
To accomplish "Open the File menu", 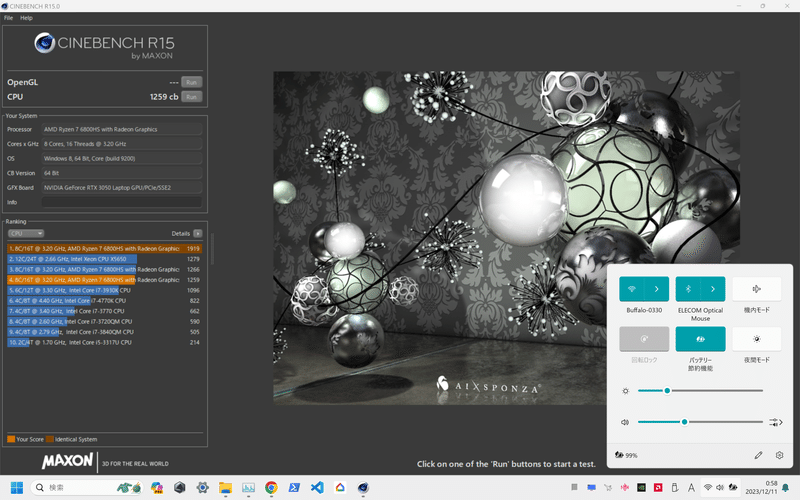I will tap(8, 18).
